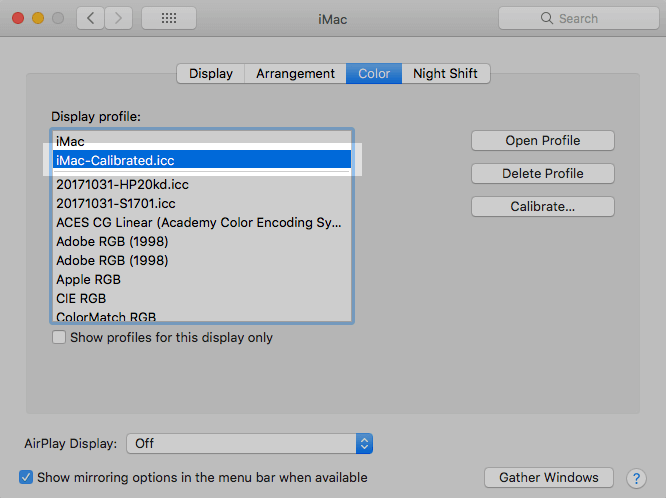The height and width of the screenshot is (498, 666).
Task: Click the Search field
Action: (x=579, y=18)
